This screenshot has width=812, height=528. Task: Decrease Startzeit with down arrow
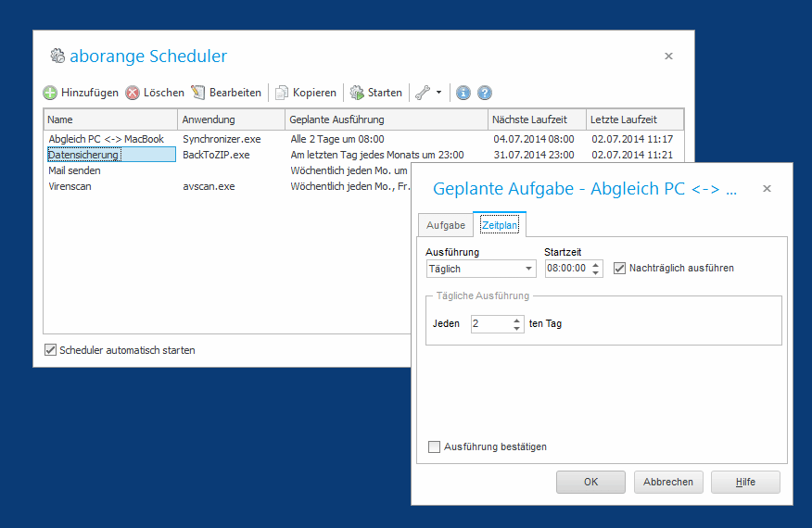coord(595,272)
